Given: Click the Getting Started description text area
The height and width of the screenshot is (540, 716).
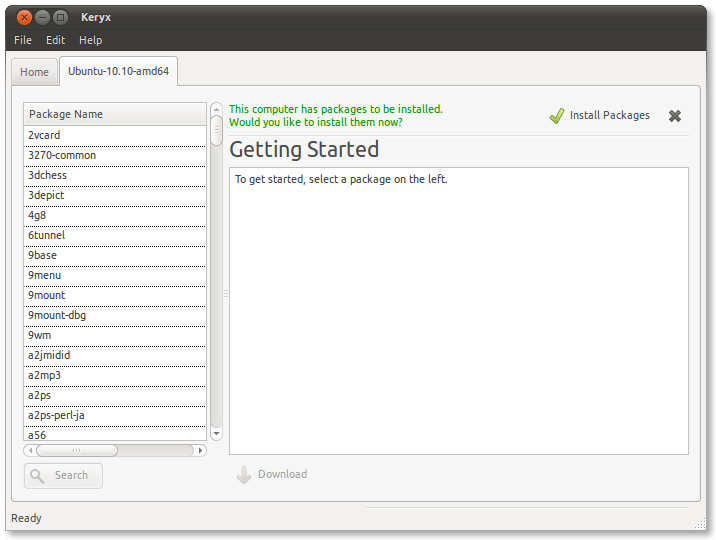Looking at the screenshot, I should [x=458, y=311].
